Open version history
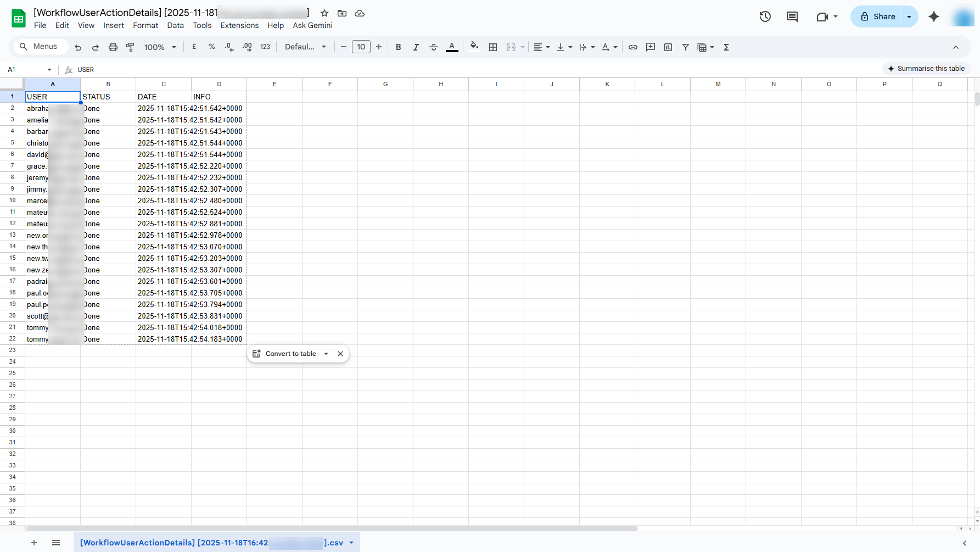The height and width of the screenshot is (552, 980). (765, 16)
